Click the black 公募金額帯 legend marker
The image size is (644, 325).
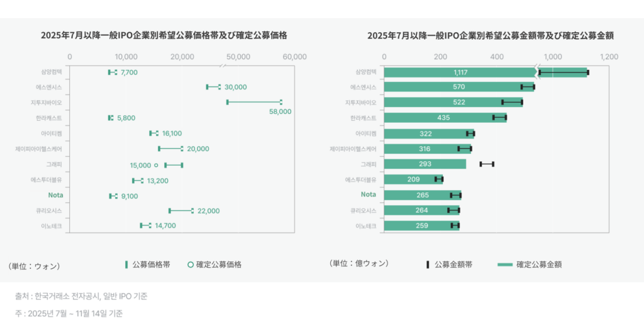click(x=428, y=265)
